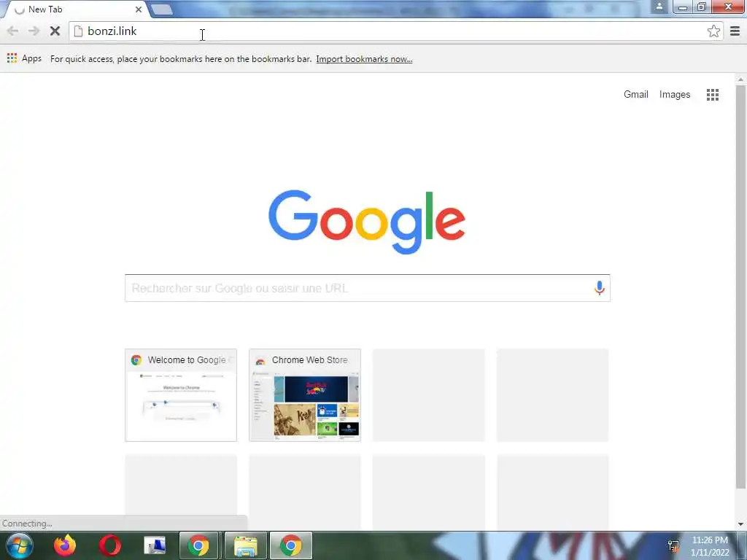Switch to first Chrome taskbar button
Image resolution: width=747 pixels, height=560 pixels.
pos(198,545)
